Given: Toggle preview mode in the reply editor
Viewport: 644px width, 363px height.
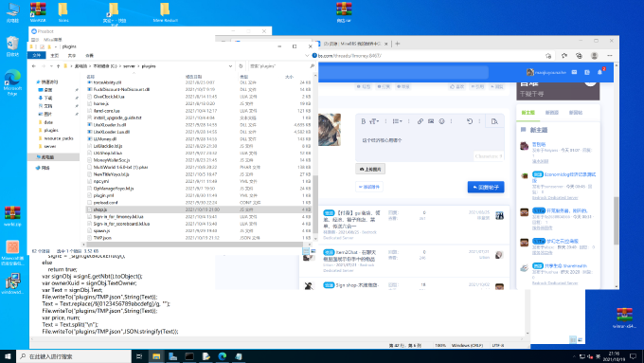Looking at the screenshot, I should (x=494, y=121).
